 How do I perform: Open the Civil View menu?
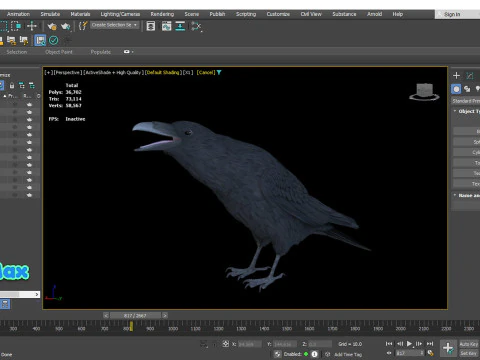(311, 14)
